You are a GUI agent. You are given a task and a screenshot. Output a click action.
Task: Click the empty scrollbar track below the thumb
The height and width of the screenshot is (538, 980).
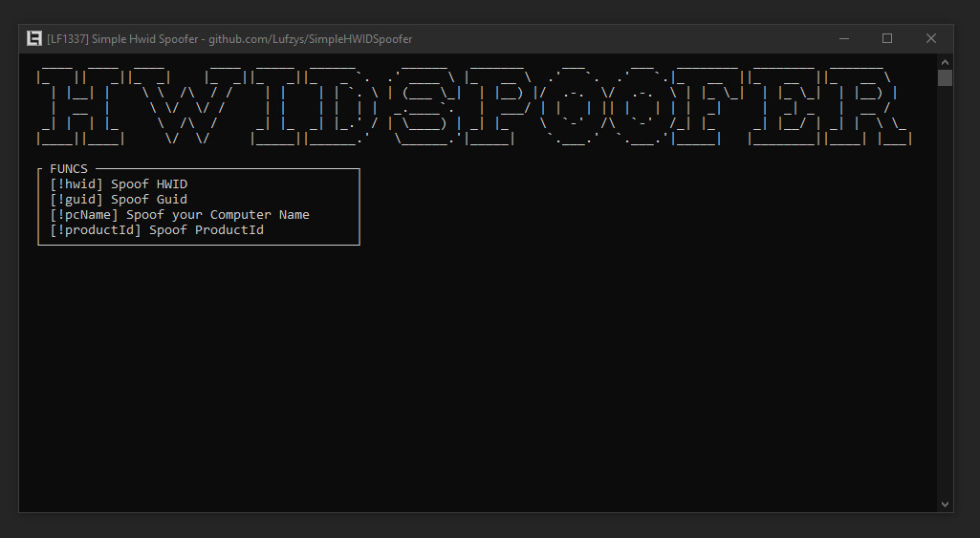click(945, 287)
